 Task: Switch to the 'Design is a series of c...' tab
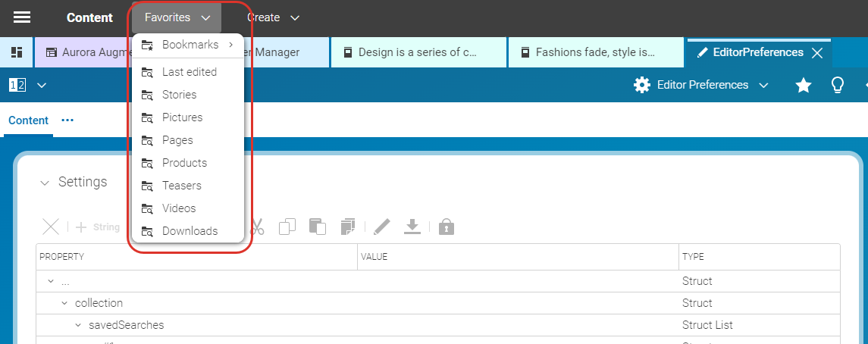[x=418, y=52]
